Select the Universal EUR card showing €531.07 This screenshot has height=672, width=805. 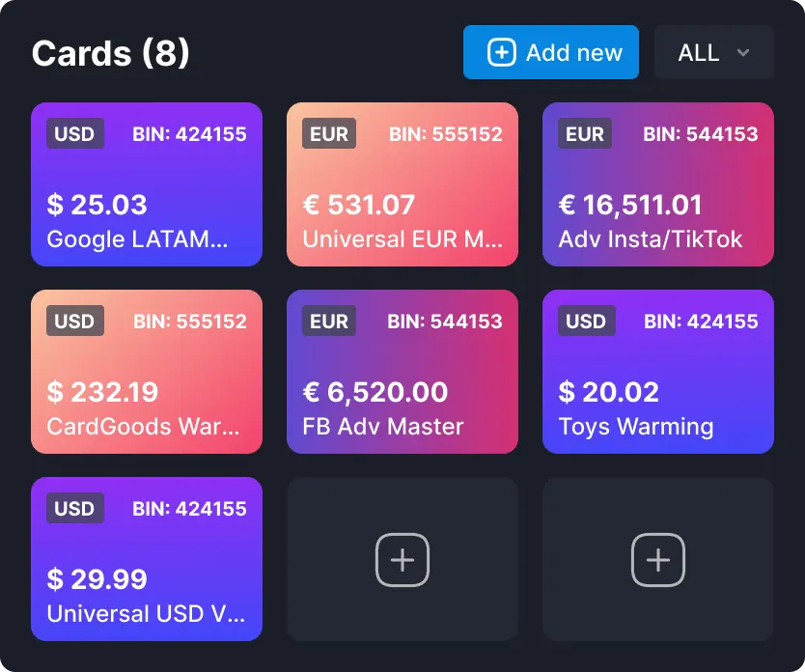coord(402,184)
